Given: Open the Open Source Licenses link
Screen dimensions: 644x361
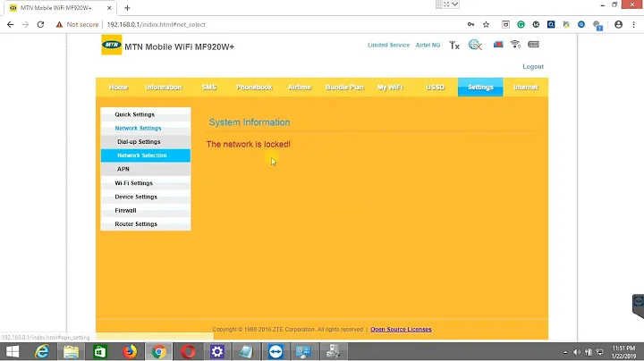Looking at the screenshot, I should pyautogui.click(x=401, y=330).
